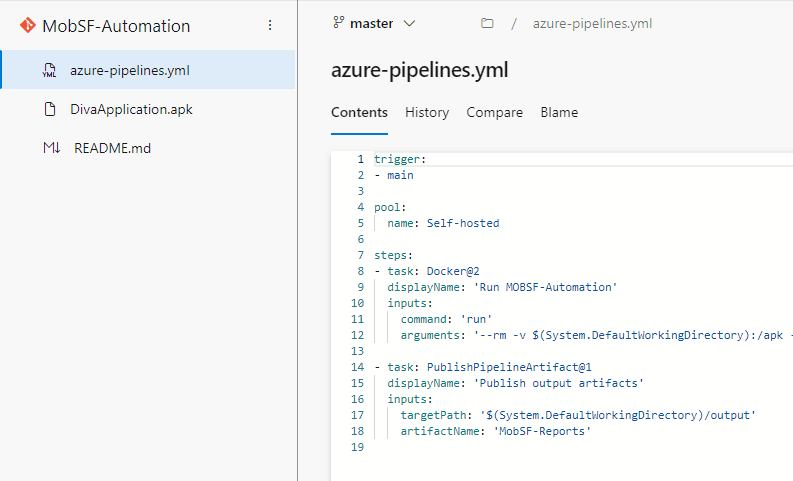Click 'task: Docker@2' on line 8
793x481 pixels.
click(433, 271)
